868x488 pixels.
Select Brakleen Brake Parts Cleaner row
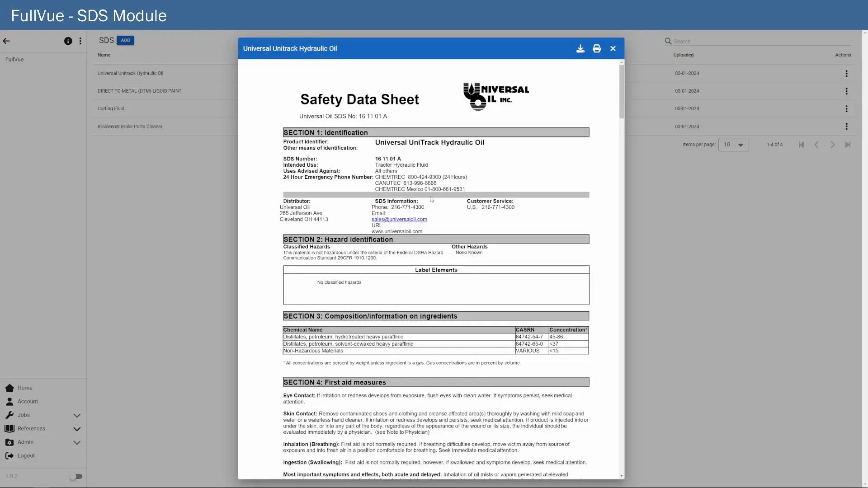point(165,127)
